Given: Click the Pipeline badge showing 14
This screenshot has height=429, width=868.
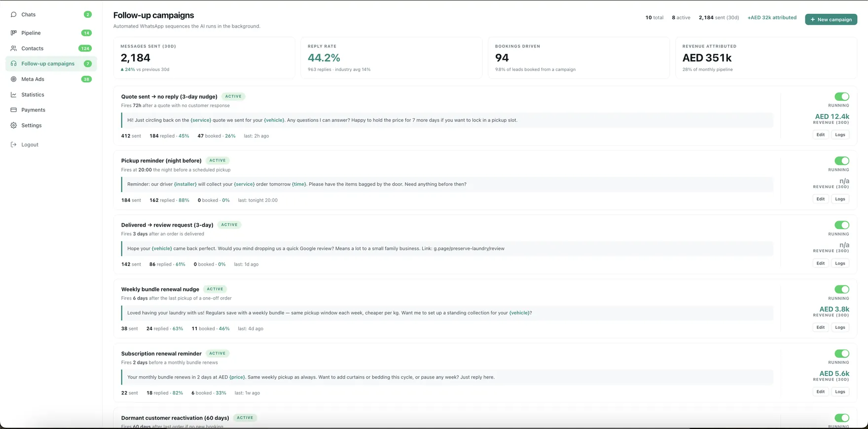Looking at the screenshot, I should (x=86, y=33).
